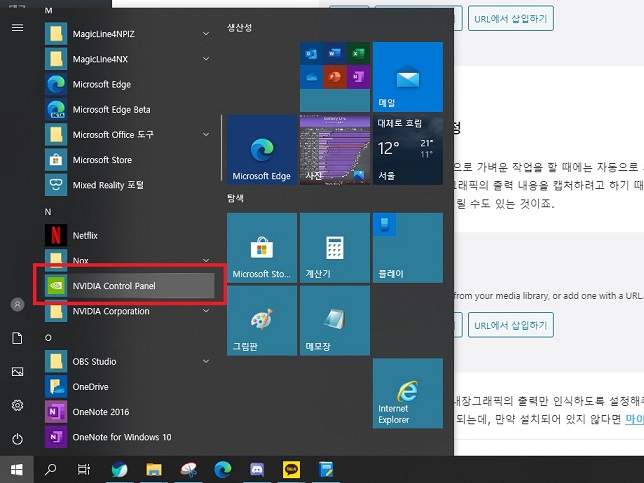
Task: Open the Microsoft Store tile
Action: point(262,248)
